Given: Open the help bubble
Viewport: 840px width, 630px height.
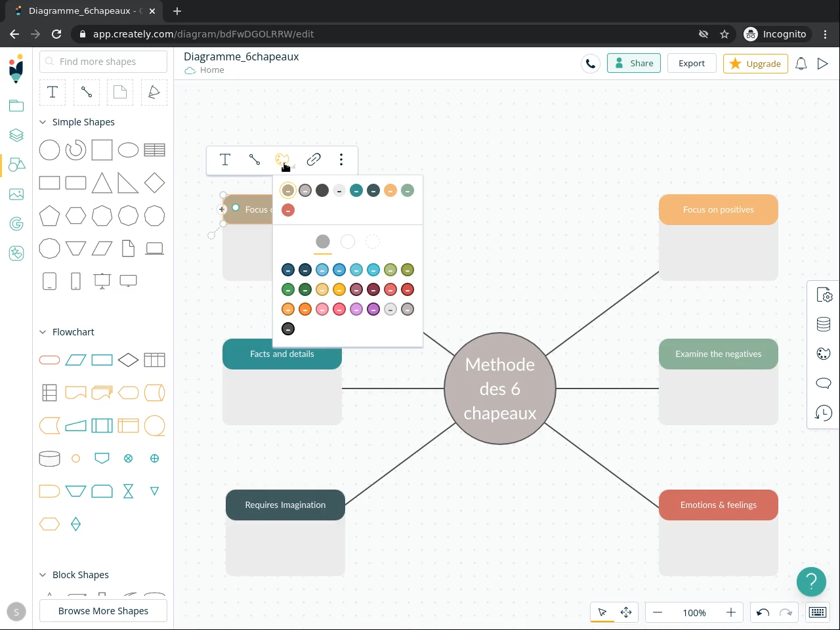Looking at the screenshot, I should pos(811,581).
